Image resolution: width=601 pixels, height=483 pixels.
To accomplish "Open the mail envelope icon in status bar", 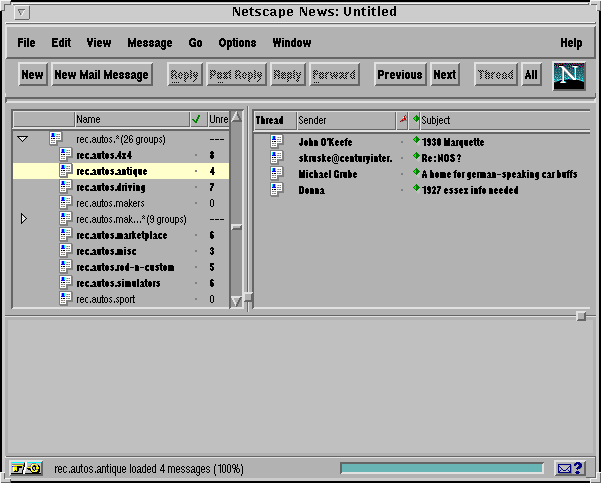I will [x=570, y=468].
